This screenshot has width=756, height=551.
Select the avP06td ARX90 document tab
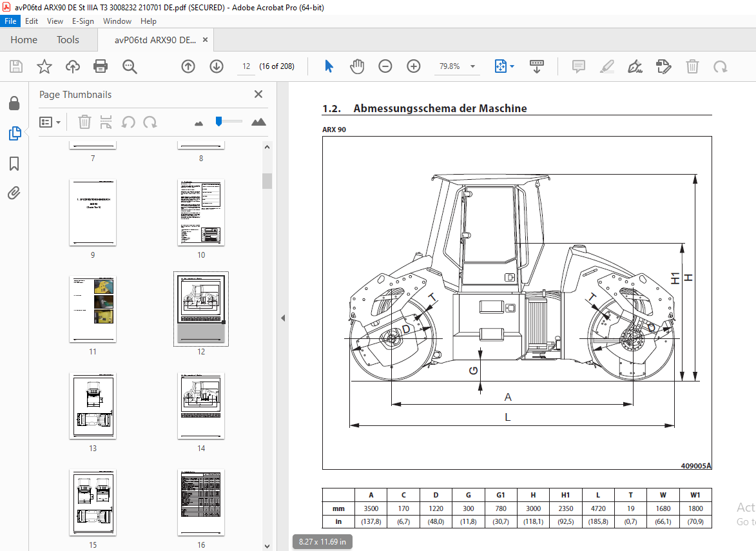[155, 40]
